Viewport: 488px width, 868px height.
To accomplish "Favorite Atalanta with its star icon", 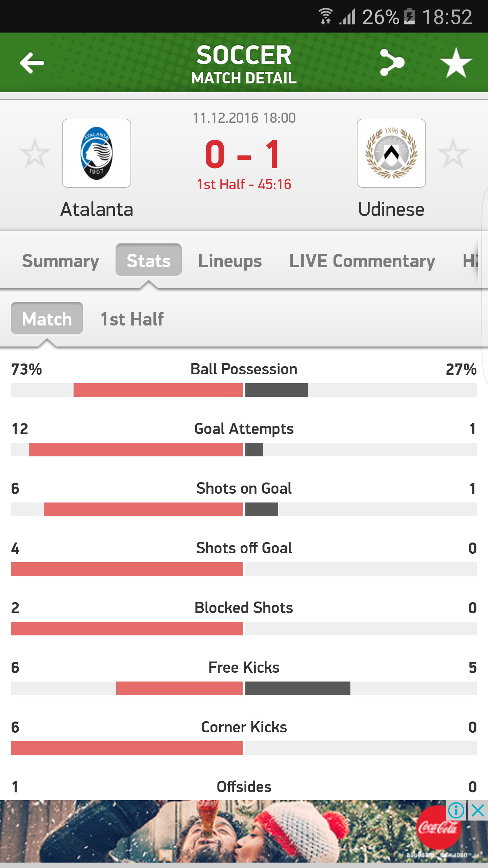I will pos(35,153).
